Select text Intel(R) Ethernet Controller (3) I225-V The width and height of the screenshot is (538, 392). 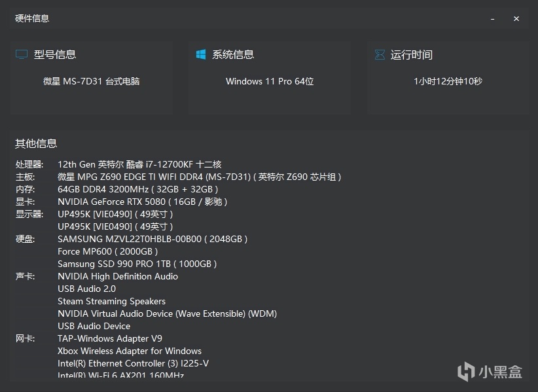(133, 364)
